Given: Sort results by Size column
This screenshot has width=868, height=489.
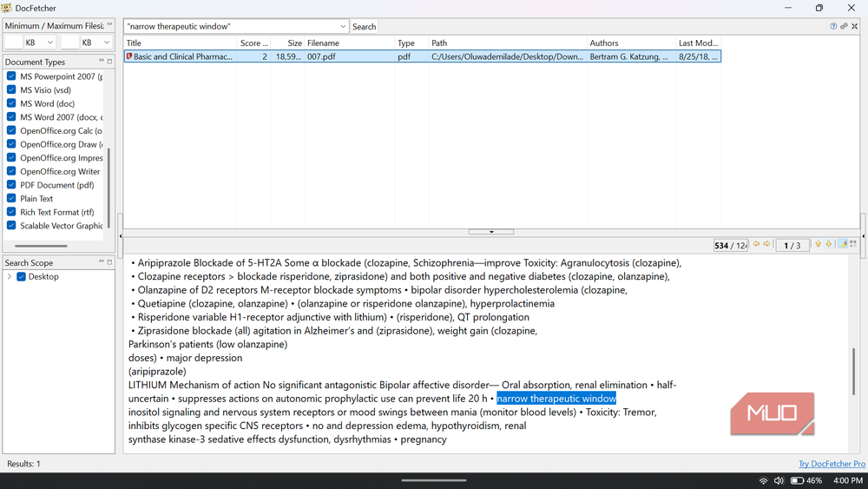Looking at the screenshot, I should 288,43.
